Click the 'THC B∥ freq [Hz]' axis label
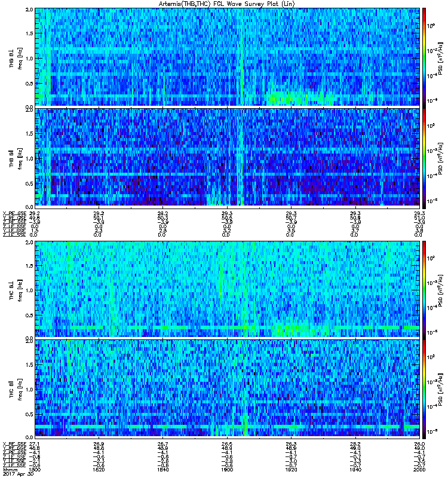This screenshot has height=478, width=448. pos(16,390)
